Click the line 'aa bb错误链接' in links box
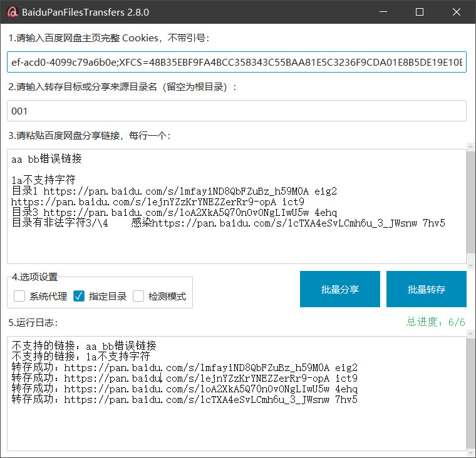This screenshot has height=458, width=476. click(x=46, y=159)
